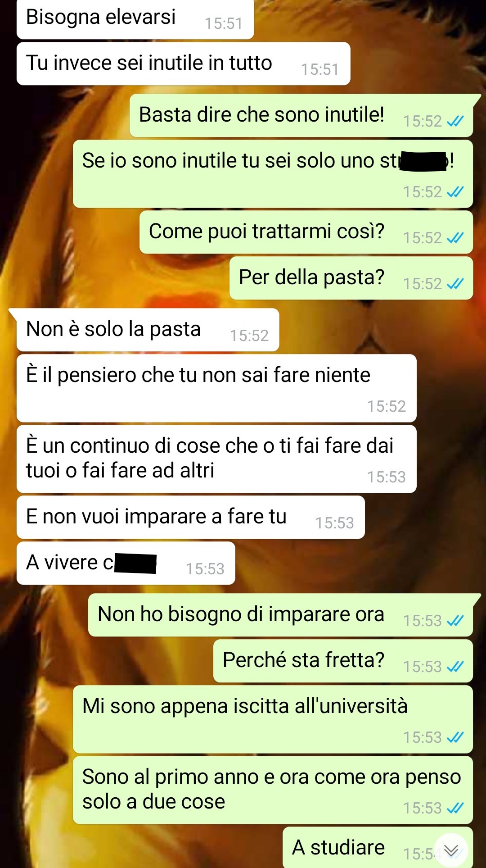Tap read ticks on 'Non ho bisogno di imparare ora'
Screen dimensions: 486x868
[x=455, y=621]
